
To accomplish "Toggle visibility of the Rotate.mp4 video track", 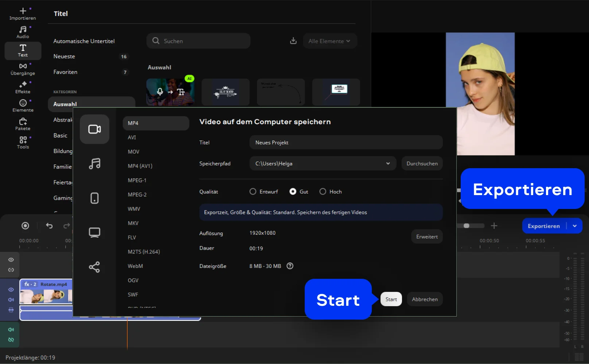I will tap(11, 290).
